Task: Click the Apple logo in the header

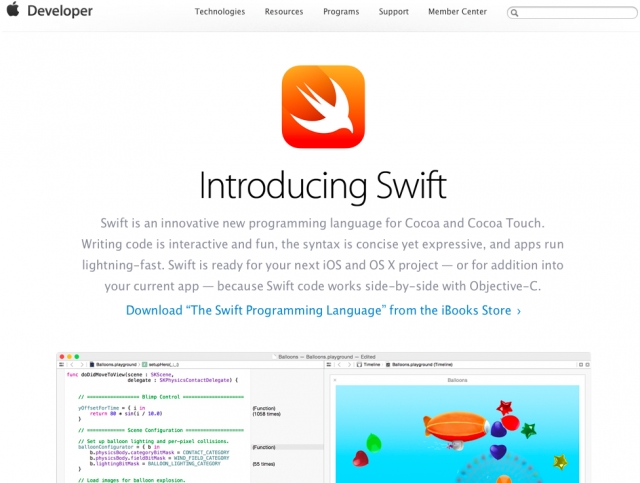Action: click(13, 9)
